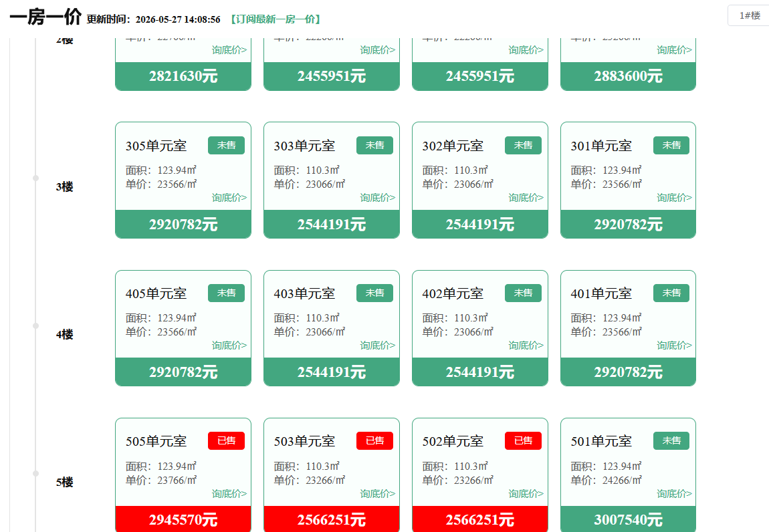Click 询底价 link for unit 401
Screen dimensions: 769x532
point(674,345)
